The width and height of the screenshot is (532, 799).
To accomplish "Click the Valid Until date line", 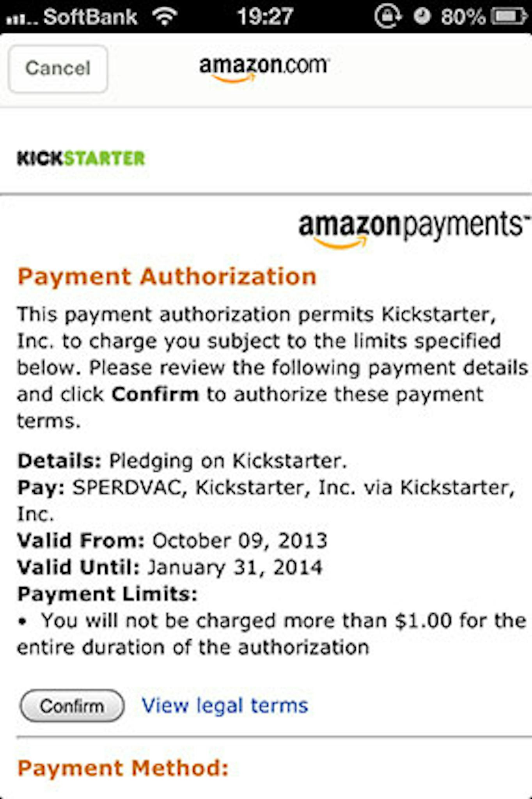I will click(x=170, y=567).
